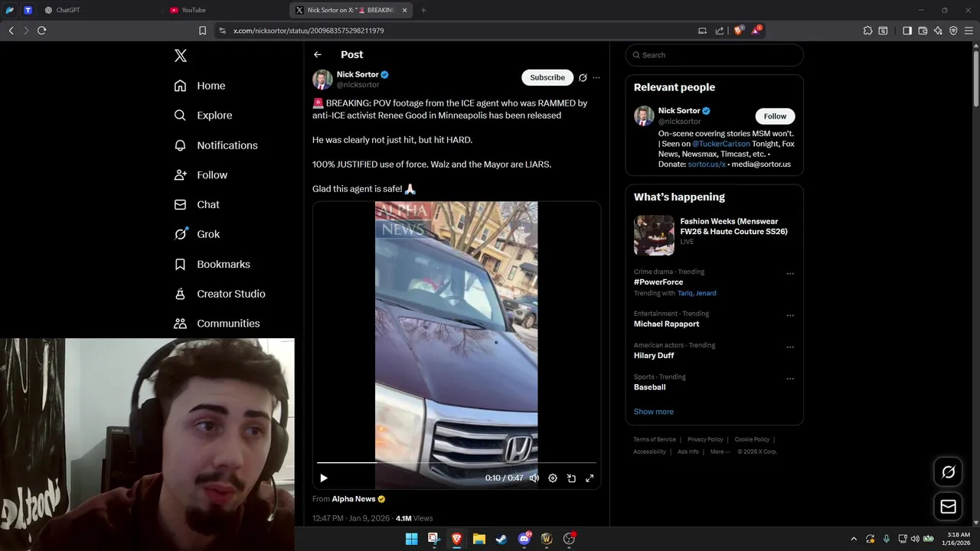
Task: Open more options for Baseball trend
Action: pos(790,379)
